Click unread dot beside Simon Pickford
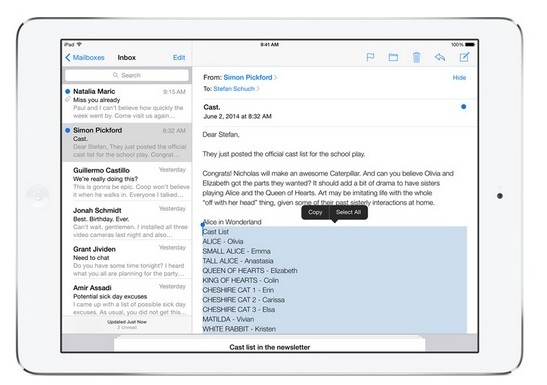This screenshot has height=385, width=547. coord(68,130)
